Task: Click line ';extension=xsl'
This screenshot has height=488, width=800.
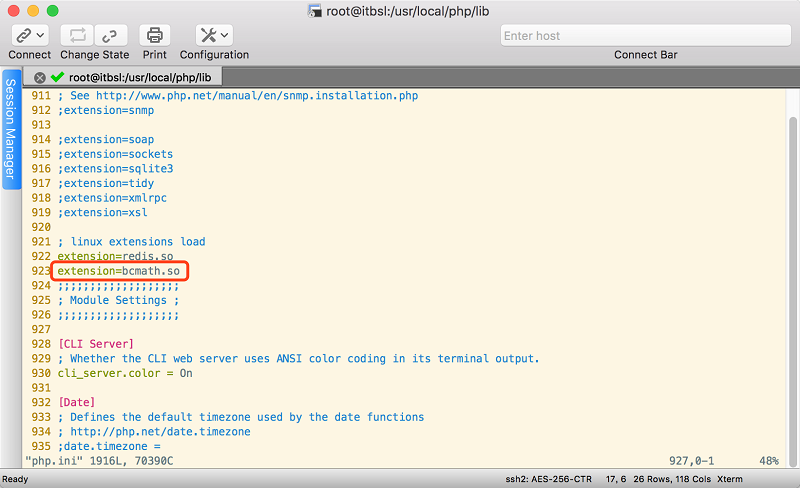Action: tap(103, 212)
